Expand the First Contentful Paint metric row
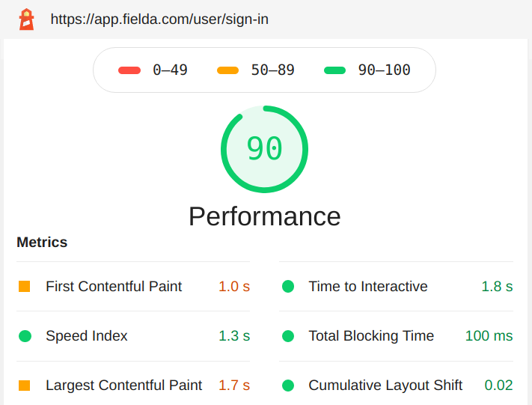The width and height of the screenshot is (532, 405). (133, 287)
